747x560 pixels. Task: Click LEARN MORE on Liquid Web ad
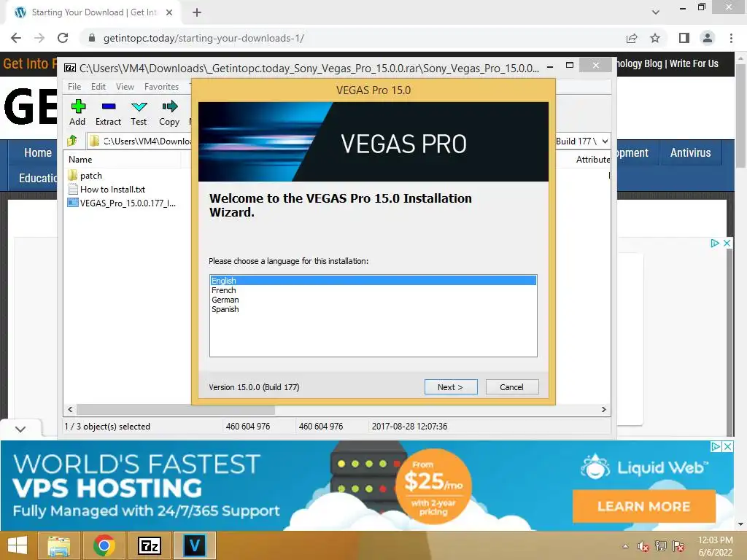coord(643,506)
